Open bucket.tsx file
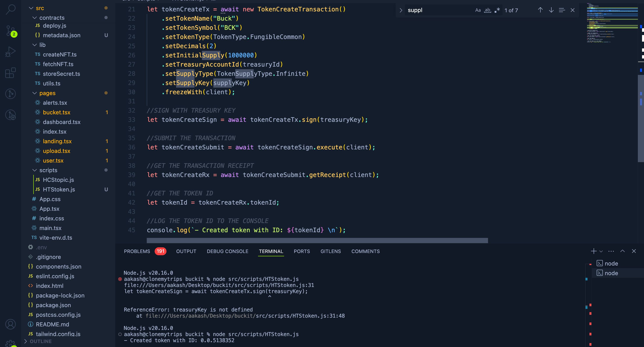Screen dimensions: 644x347 click(57, 112)
